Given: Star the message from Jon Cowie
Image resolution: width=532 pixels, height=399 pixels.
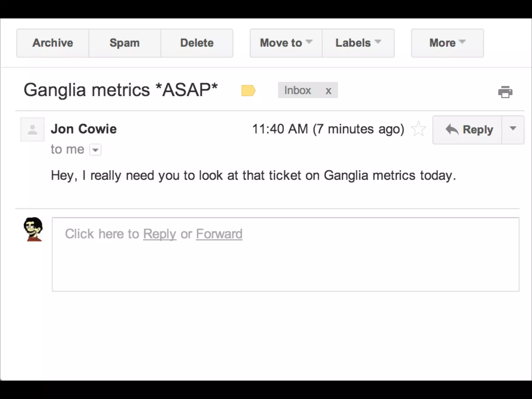Looking at the screenshot, I should [x=418, y=129].
